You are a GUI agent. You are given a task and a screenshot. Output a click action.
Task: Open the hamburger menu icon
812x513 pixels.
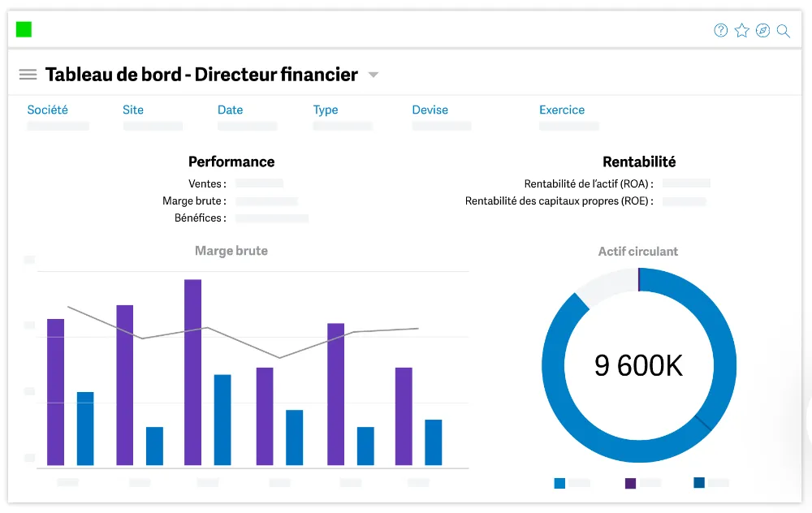(28, 75)
